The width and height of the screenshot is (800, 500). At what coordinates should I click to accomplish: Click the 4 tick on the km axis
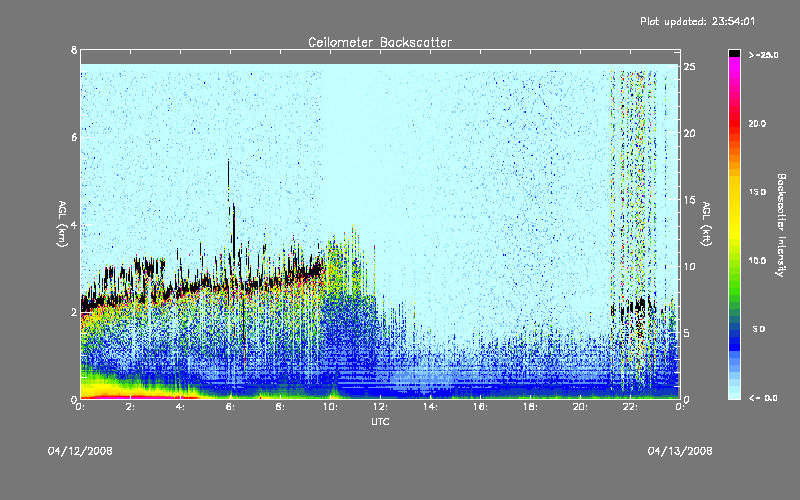pos(74,225)
